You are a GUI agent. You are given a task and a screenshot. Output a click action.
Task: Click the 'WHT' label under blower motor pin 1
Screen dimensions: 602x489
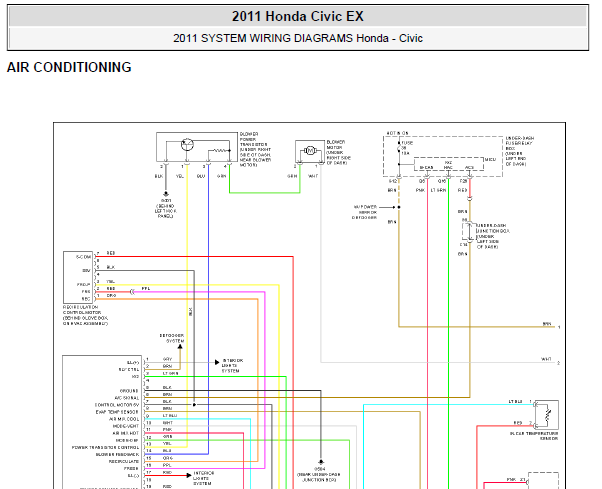click(313, 176)
